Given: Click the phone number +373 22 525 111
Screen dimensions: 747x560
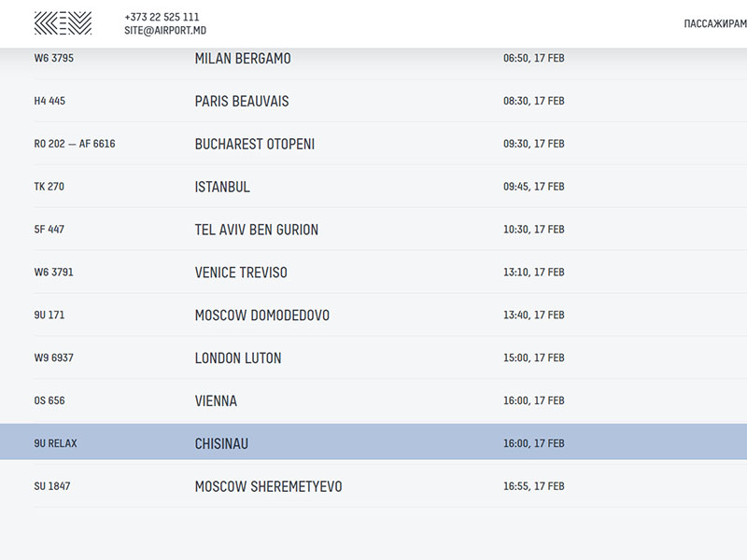Looking at the screenshot, I should [x=162, y=17].
